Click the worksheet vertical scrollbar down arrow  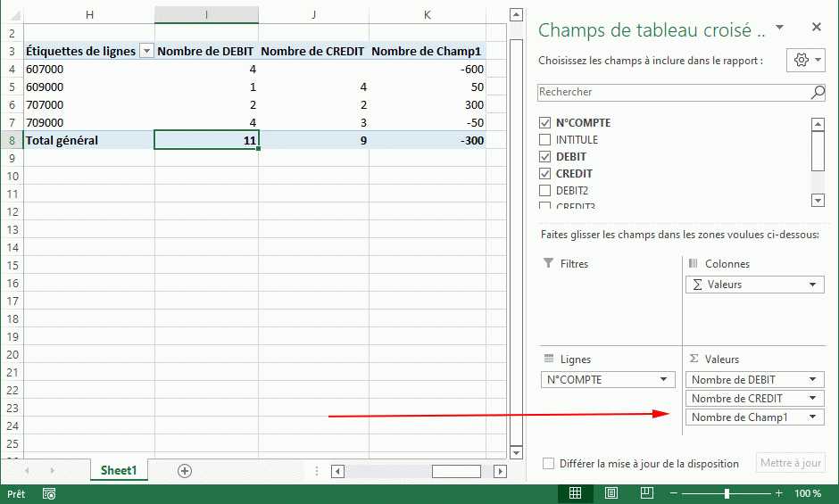tap(516, 452)
